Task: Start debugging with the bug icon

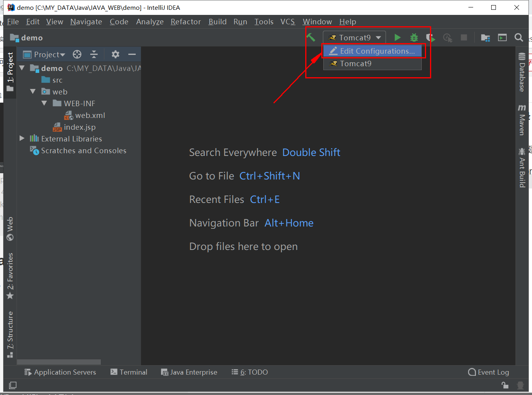Action: (x=414, y=38)
